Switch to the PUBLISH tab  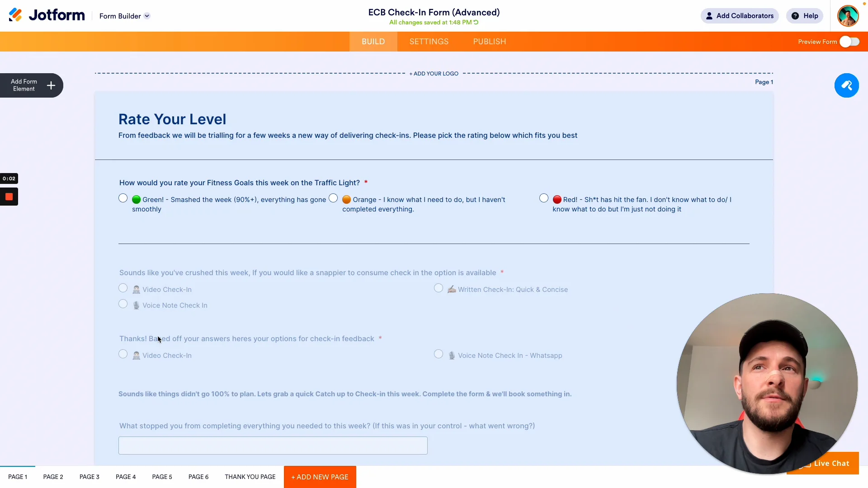tap(489, 42)
